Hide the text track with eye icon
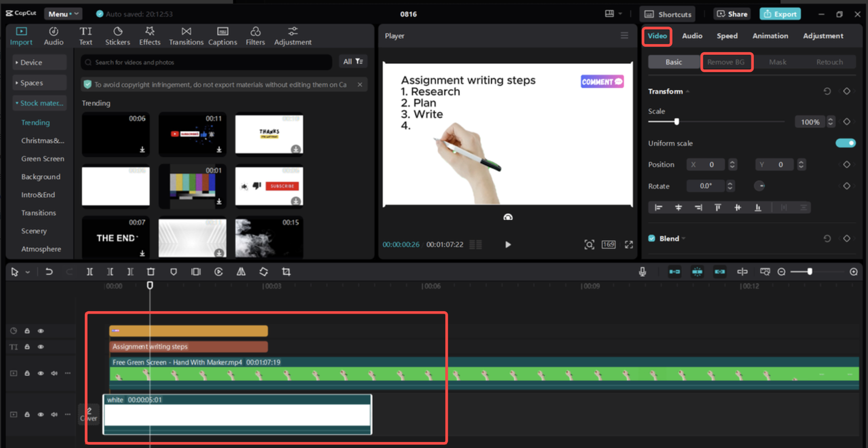The image size is (868, 448). pos(41,347)
